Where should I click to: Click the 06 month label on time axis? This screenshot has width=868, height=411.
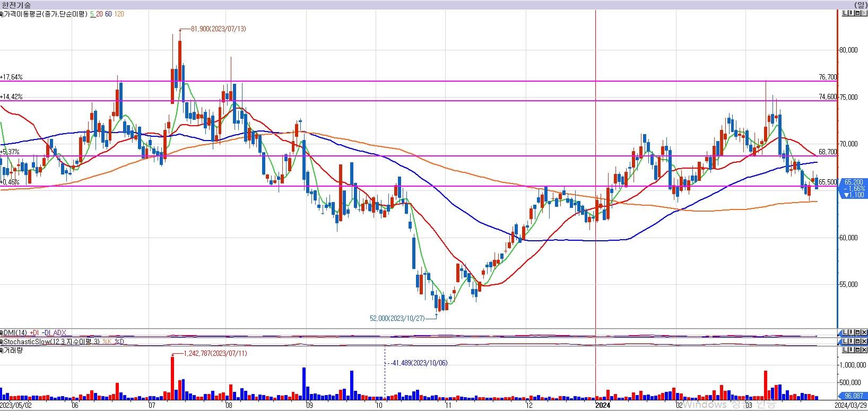[75, 405]
